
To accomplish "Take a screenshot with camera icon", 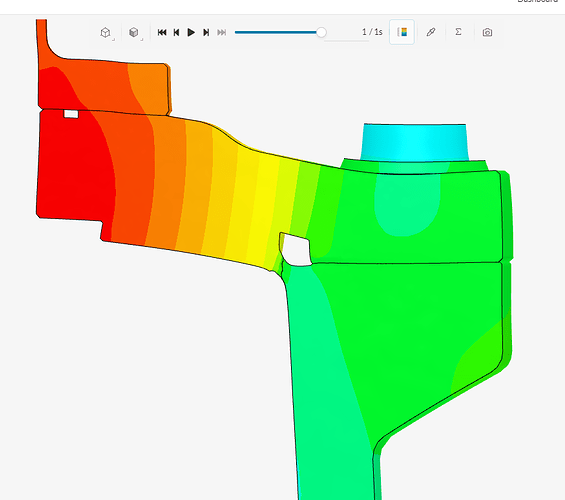I will (x=487, y=32).
